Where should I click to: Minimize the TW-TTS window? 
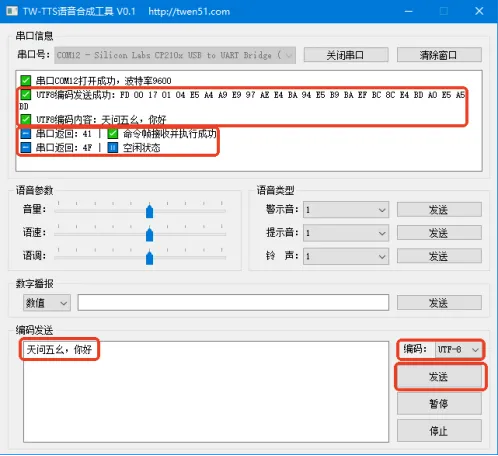click(x=409, y=11)
